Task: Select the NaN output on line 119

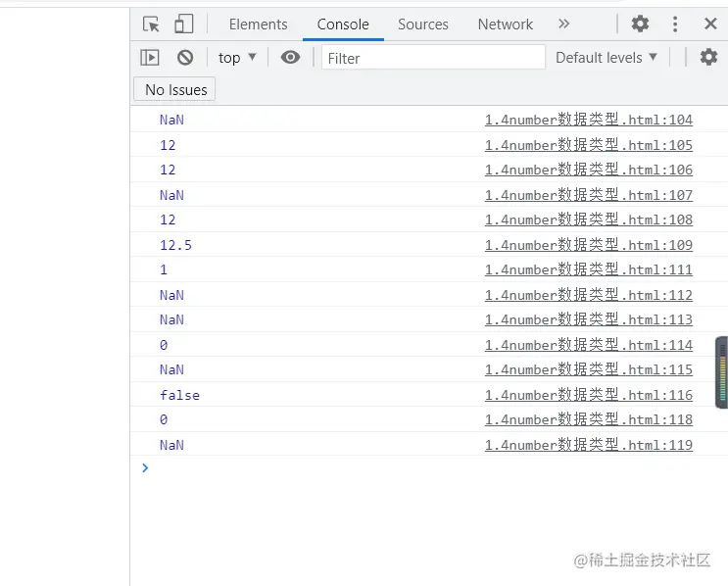Action: pos(171,445)
